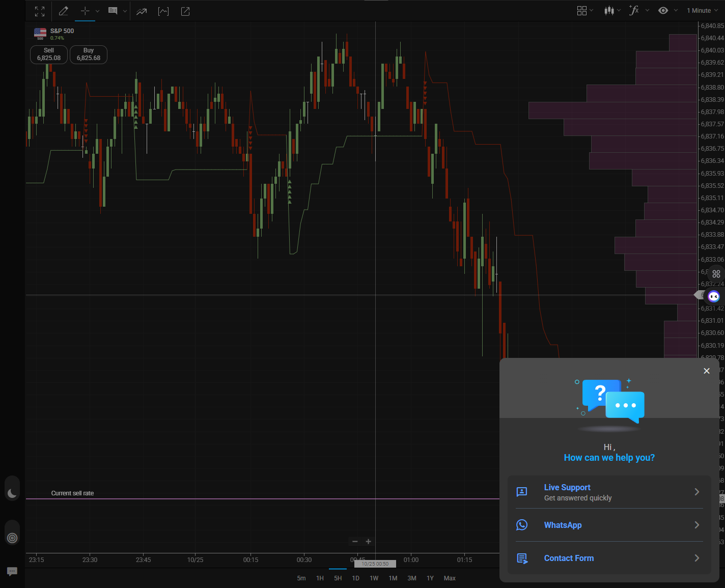Select the 1D time range tab

pyautogui.click(x=355, y=578)
